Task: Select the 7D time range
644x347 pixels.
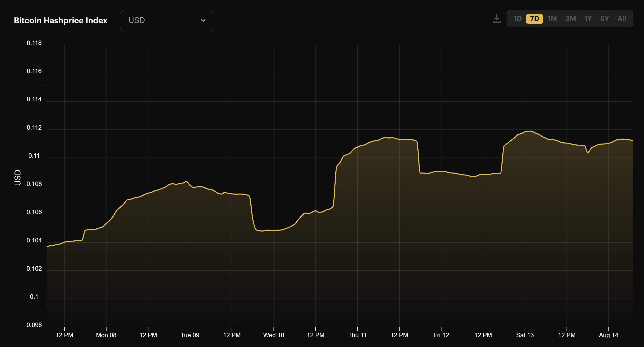Action: tap(535, 19)
